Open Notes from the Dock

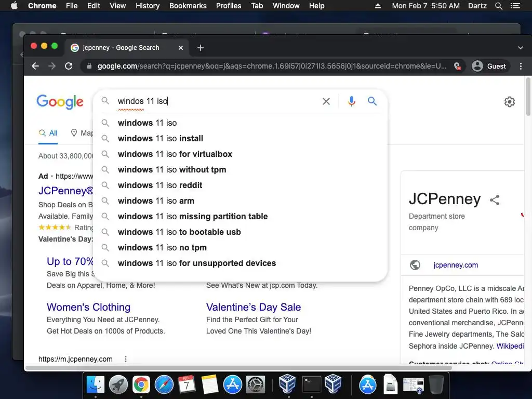pos(210,385)
